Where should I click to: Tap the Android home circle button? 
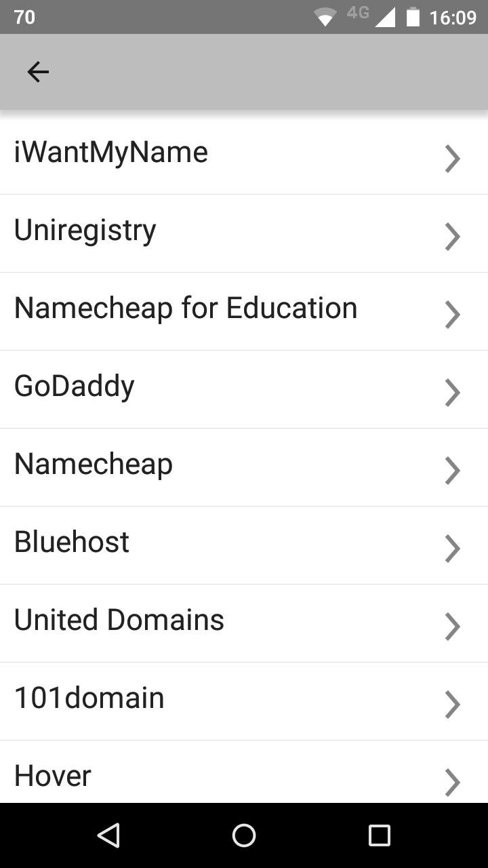coord(244,835)
